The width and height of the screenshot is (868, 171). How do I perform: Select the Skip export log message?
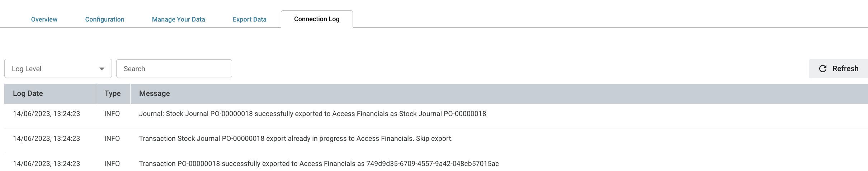[296, 139]
